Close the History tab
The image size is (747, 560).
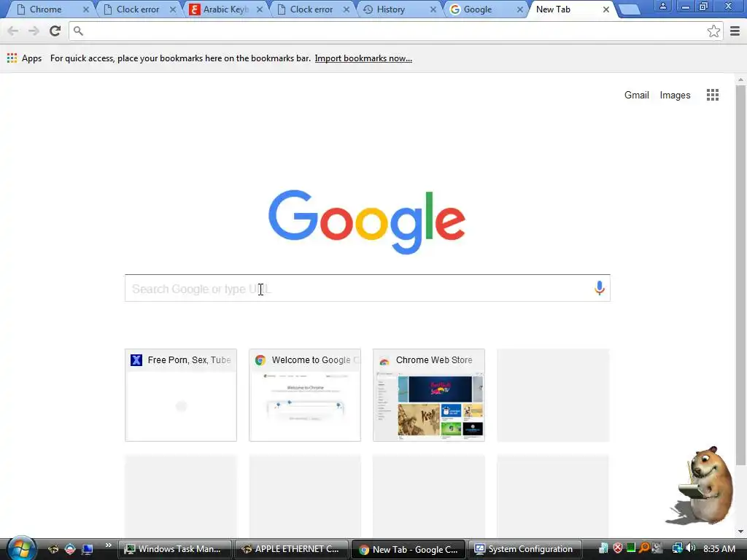pyautogui.click(x=433, y=9)
